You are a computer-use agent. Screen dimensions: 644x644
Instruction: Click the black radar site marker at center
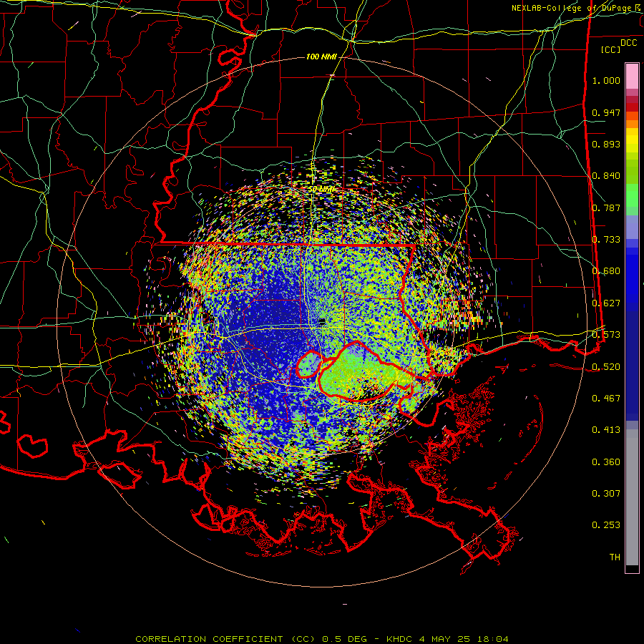point(322,321)
